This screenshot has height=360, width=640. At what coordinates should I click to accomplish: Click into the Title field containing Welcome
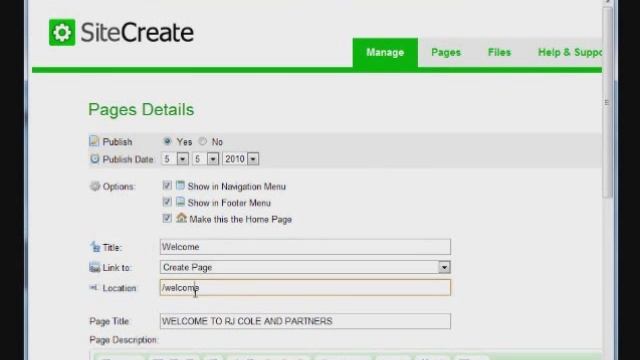click(305, 247)
